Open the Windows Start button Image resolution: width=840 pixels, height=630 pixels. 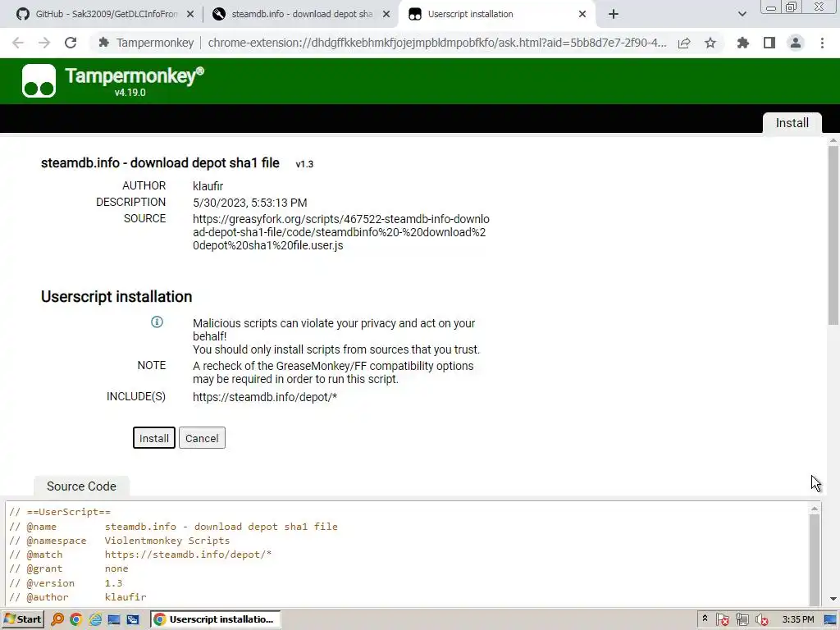[x=23, y=620]
